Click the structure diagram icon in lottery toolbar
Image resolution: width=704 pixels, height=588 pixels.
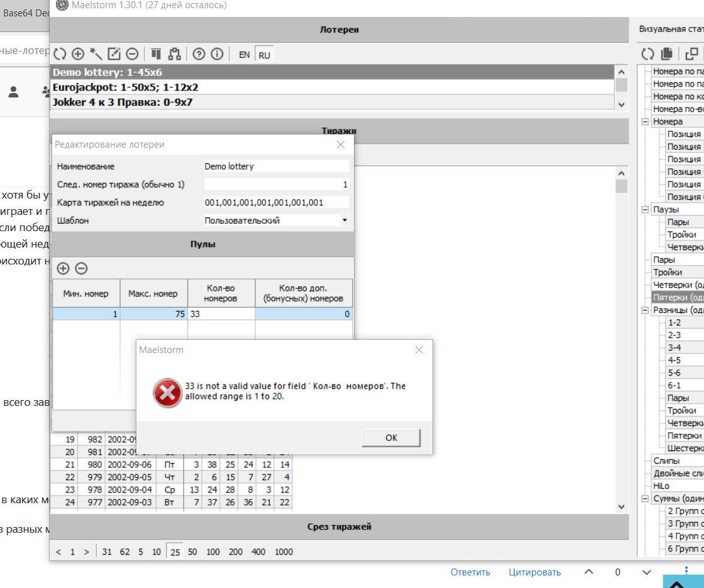(x=174, y=54)
